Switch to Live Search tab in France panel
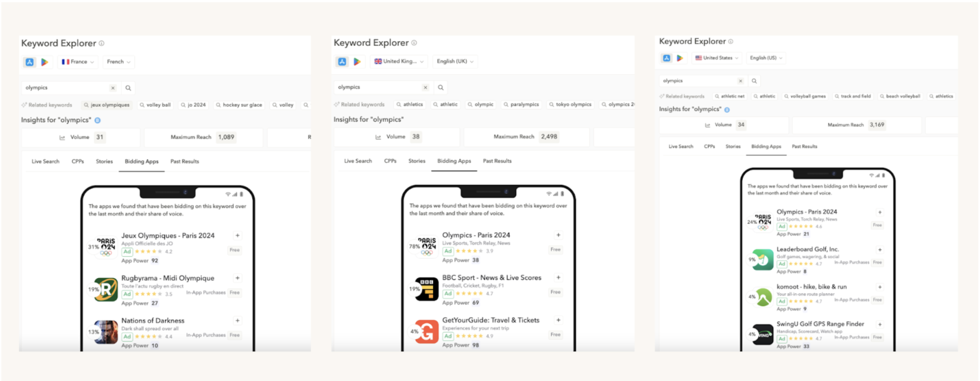 (x=46, y=162)
